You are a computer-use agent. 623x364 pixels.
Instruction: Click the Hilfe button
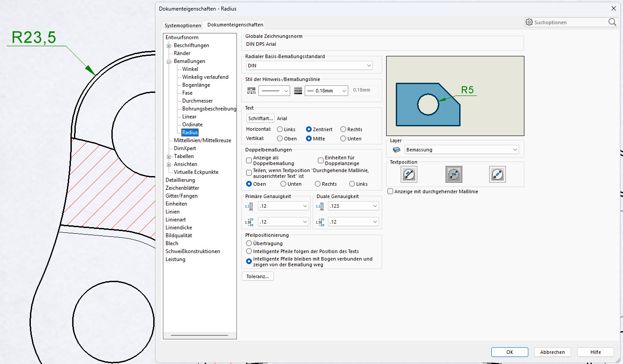point(596,352)
